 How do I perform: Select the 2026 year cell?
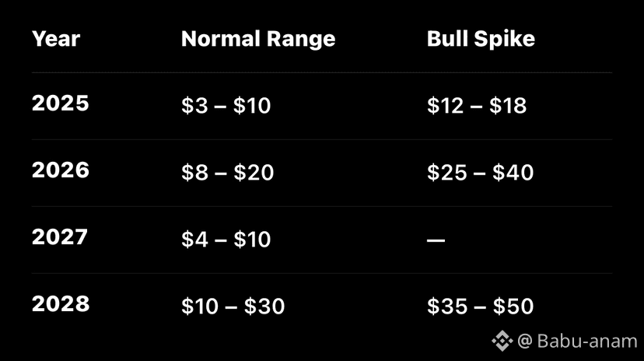[x=61, y=170]
